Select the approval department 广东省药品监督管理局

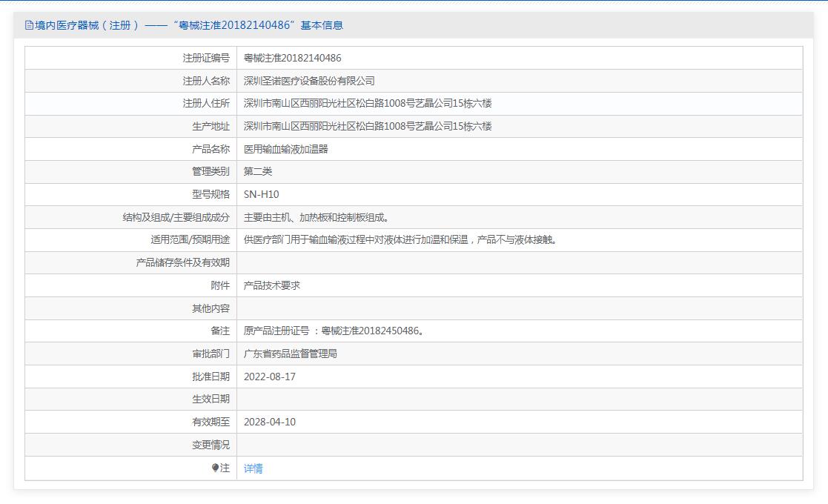[x=291, y=354]
